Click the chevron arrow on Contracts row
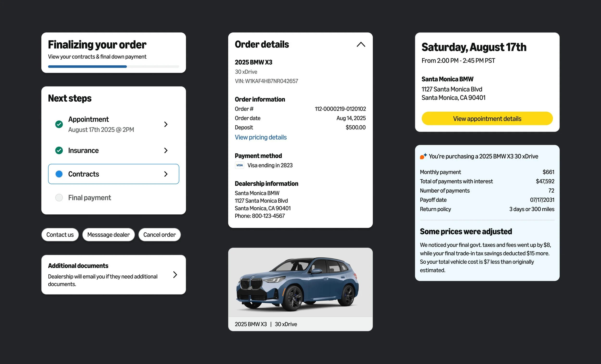601x364 pixels. (x=166, y=174)
